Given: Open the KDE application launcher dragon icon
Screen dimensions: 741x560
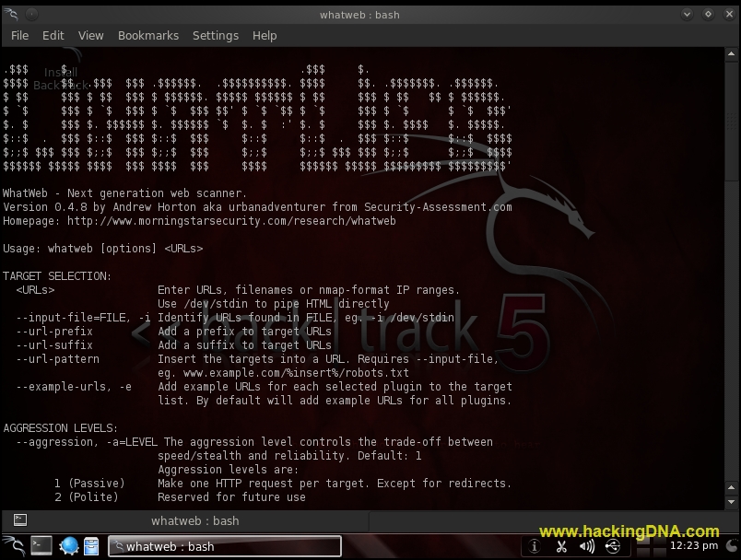Looking at the screenshot, I should click(x=14, y=545).
